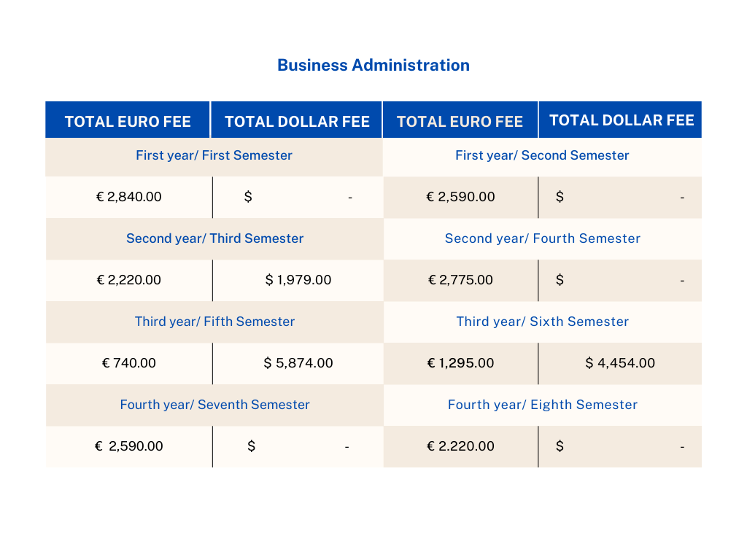Image resolution: width=747 pixels, height=560 pixels.
Task: Click the Fourth year/ Seventh Semester heading
Action: 214,405
